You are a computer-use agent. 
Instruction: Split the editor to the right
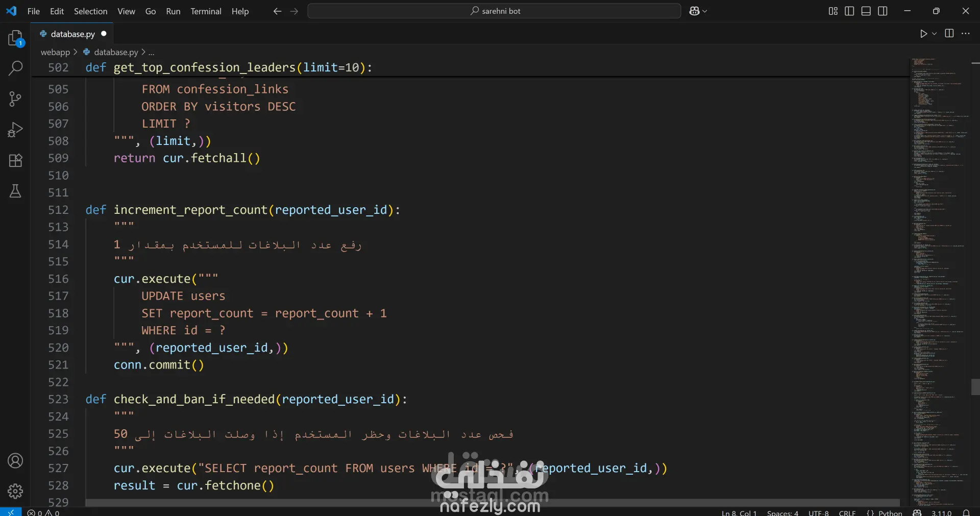click(x=949, y=33)
